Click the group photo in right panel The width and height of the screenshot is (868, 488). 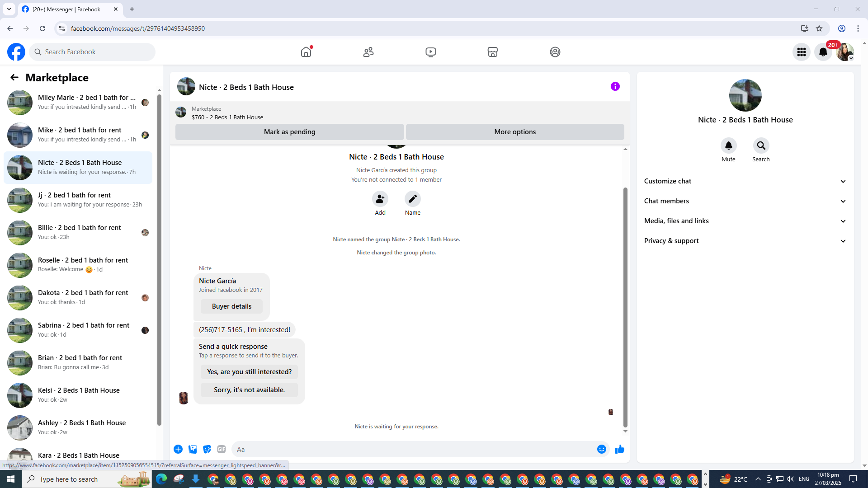tap(745, 95)
